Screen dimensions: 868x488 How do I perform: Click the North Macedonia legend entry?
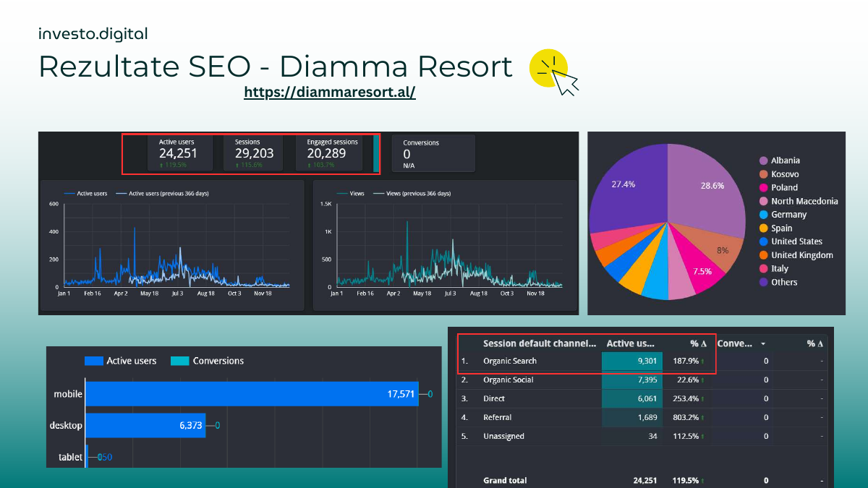click(x=799, y=201)
